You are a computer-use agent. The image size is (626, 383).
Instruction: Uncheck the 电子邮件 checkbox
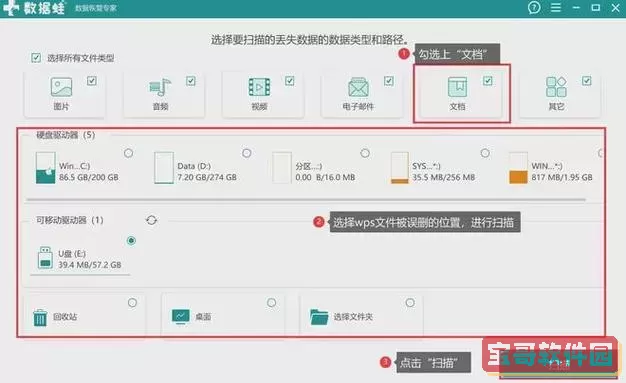(389, 81)
